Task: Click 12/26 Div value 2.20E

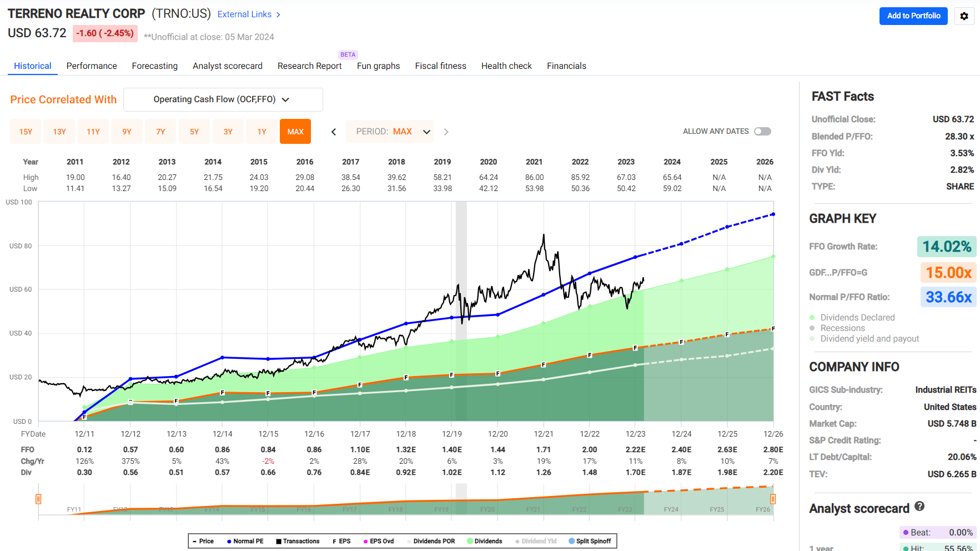Action: pos(773,473)
